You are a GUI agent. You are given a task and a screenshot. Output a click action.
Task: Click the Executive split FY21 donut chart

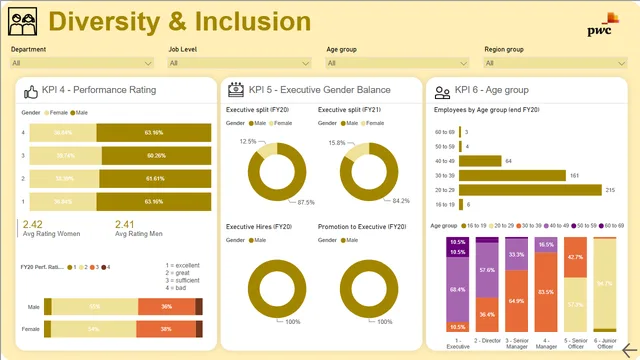(369, 171)
